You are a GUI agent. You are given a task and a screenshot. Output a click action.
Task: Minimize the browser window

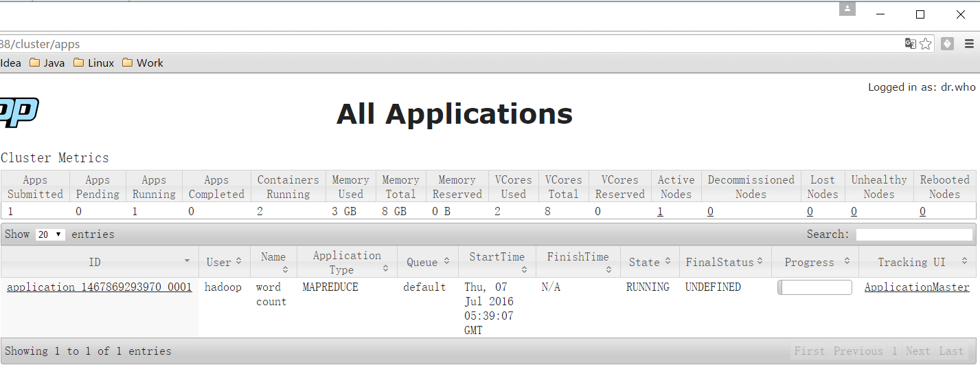(880, 14)
